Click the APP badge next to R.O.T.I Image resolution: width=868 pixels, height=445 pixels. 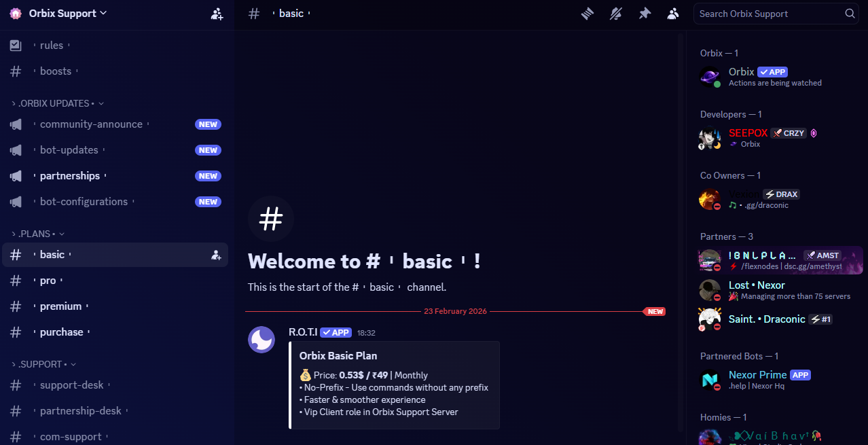(336, 332)
